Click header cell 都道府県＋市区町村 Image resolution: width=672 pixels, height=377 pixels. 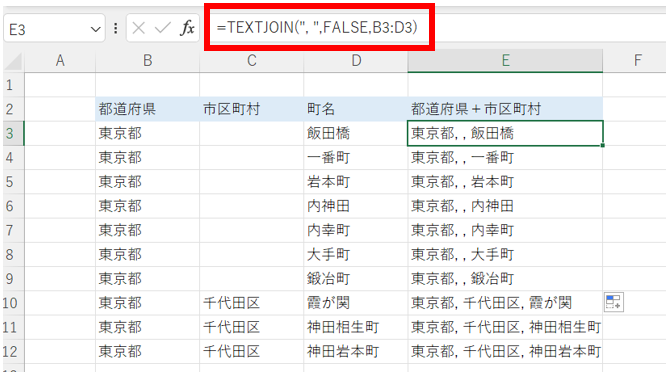tap(505, 109)
